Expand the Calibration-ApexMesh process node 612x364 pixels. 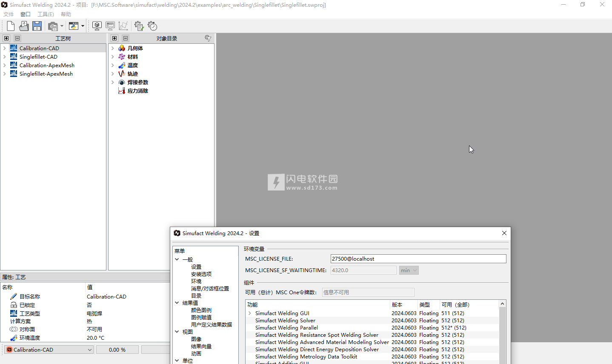coord(5,65)
